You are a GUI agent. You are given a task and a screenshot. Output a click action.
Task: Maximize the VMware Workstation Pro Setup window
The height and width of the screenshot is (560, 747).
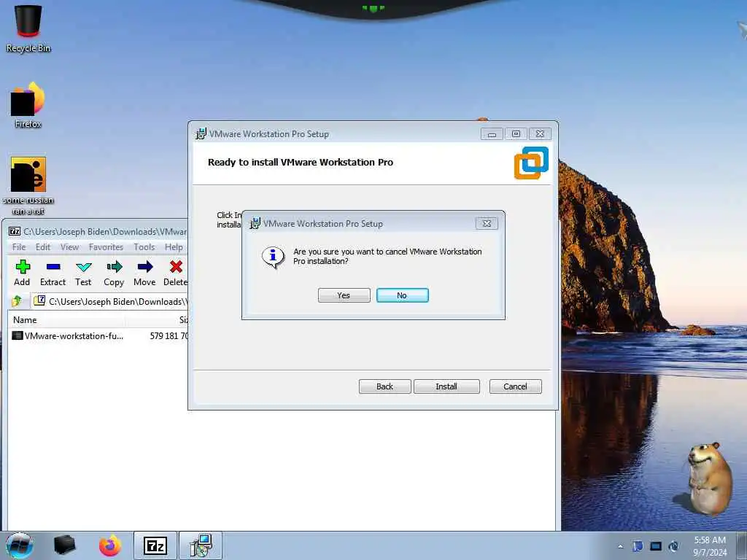point(516,134)
